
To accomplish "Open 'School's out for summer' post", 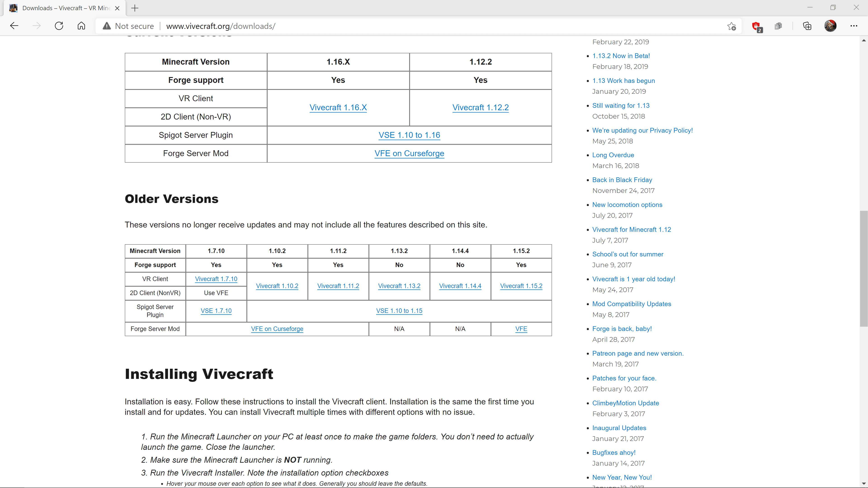I will [x=628, y=254].
